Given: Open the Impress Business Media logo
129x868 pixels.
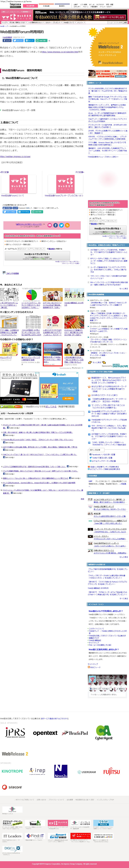Looking at the screenshot, I should tap(15, 5).
